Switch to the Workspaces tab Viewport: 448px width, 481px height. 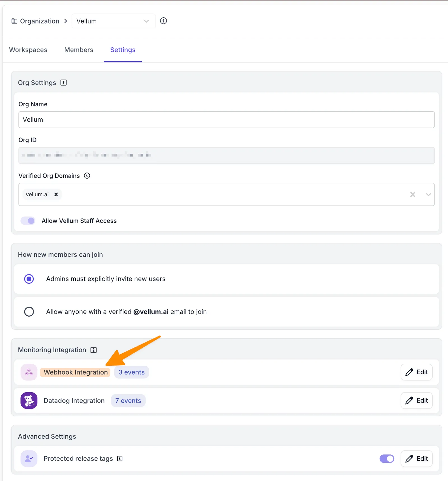tap(28, 50)
